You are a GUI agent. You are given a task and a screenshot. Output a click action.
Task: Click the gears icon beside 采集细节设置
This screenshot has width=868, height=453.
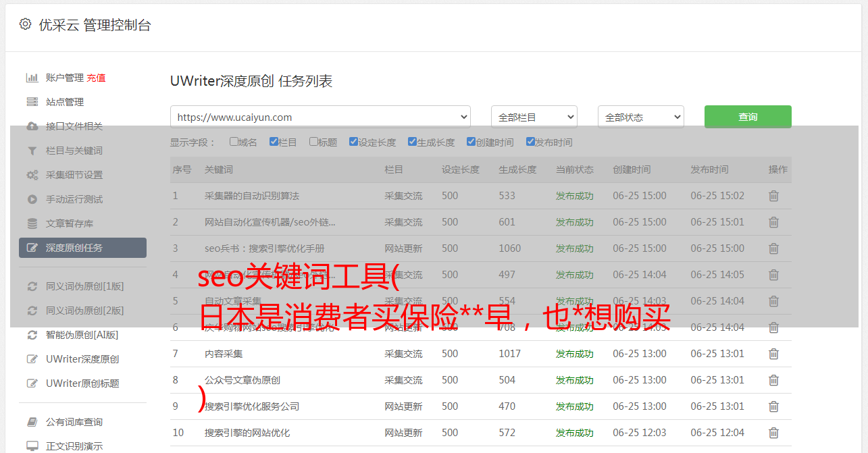tap(32, 175)
